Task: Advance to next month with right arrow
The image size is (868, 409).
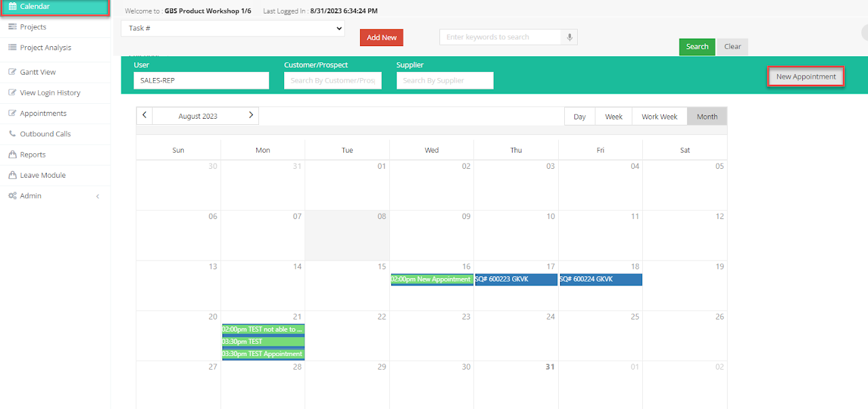Action: pyautogui.click(x=251, y=115)
